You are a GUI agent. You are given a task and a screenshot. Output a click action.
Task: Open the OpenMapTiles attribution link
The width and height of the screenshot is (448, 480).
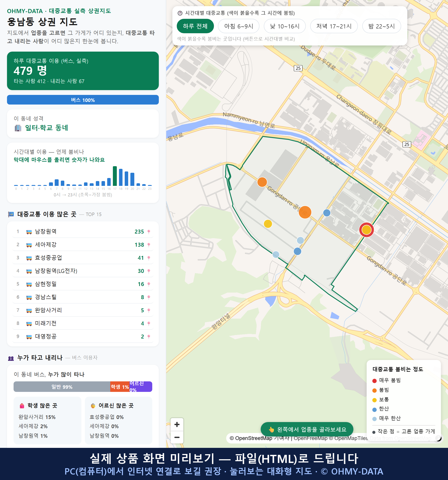coord(348,438)
